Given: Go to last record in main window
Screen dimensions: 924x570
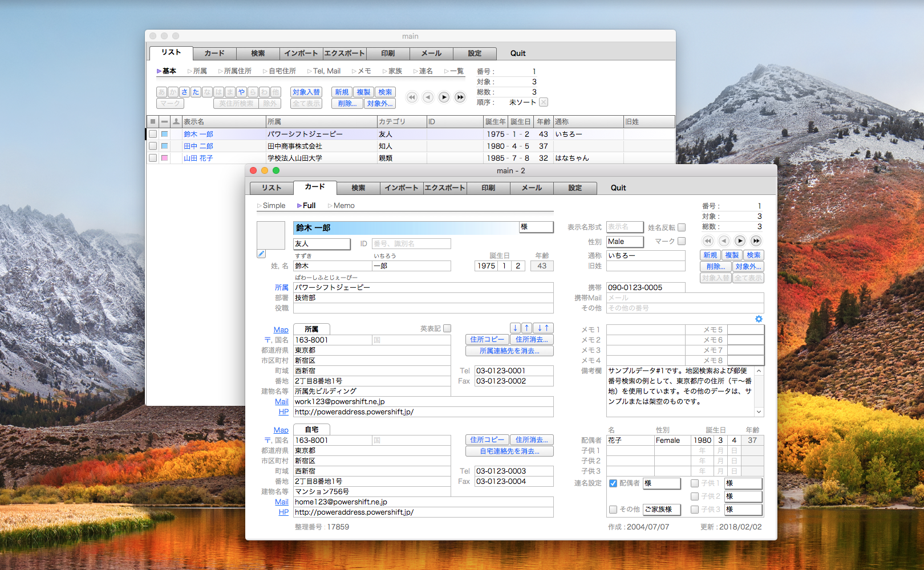Looking at the screenshot, I should pos(460,97).
